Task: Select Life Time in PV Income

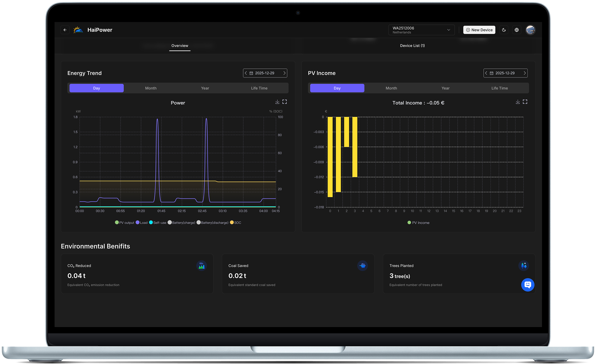Action: point(499,88)
